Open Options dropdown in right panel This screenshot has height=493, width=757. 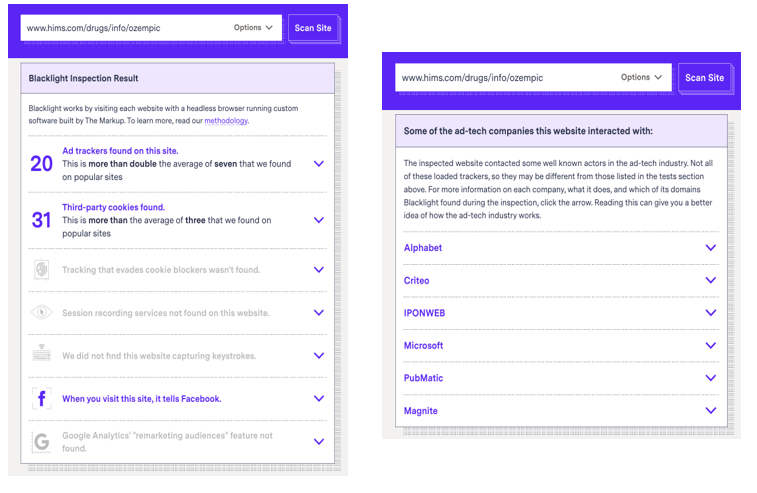tap(641, 77)
